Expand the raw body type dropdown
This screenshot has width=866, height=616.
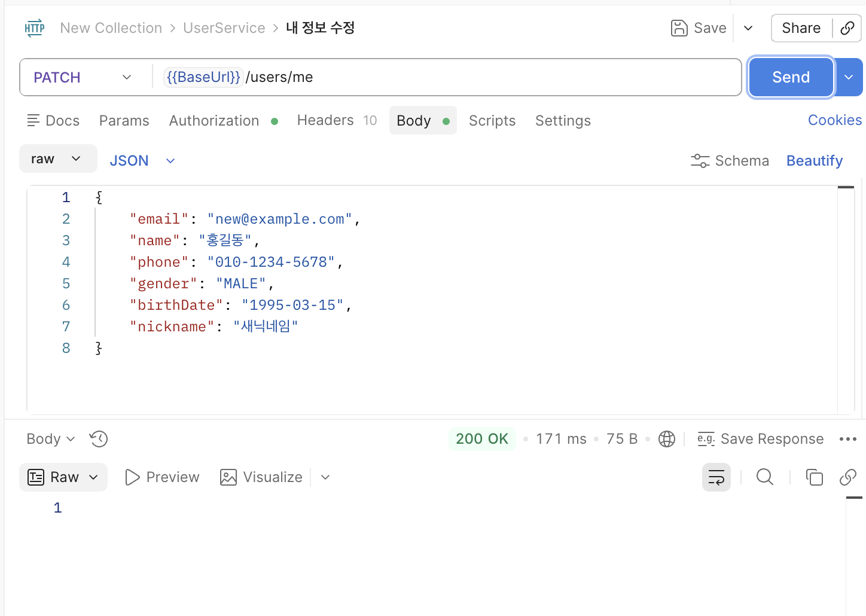tap(58, 158)
